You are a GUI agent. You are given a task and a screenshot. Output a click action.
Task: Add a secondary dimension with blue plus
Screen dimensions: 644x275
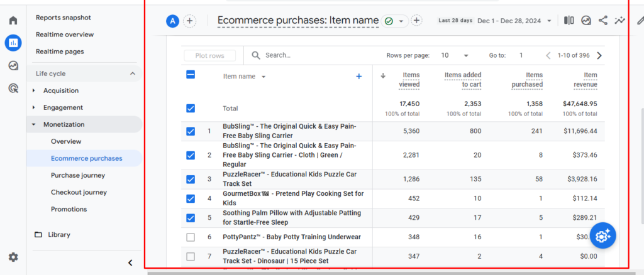358,76
